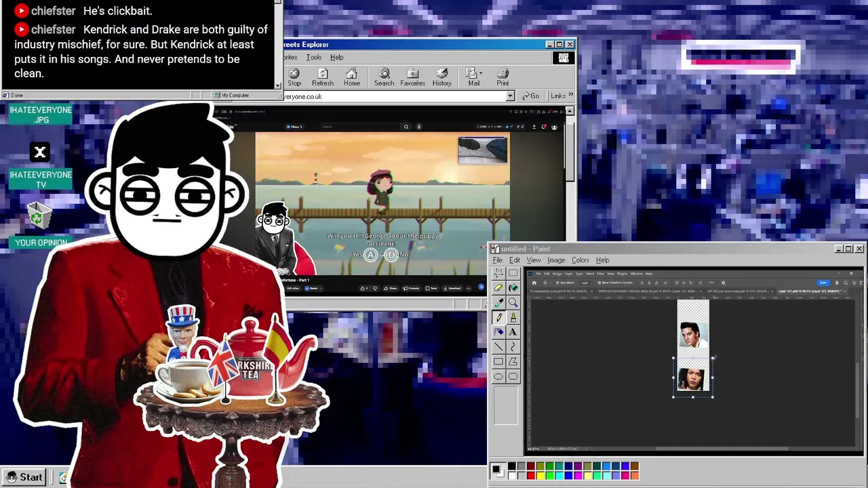Click Share under the YouTube video
The width and height of the screenshot is (868, 488).
(x=391, y=288)
